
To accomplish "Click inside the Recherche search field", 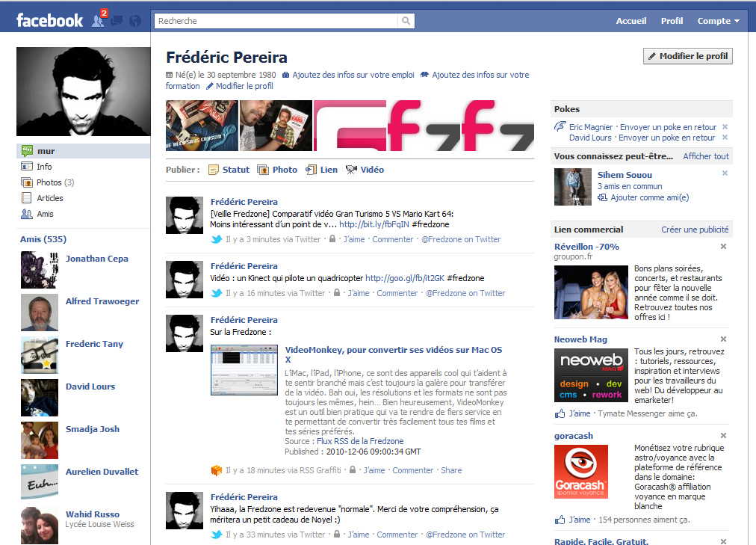I will (x=276, y=21).
